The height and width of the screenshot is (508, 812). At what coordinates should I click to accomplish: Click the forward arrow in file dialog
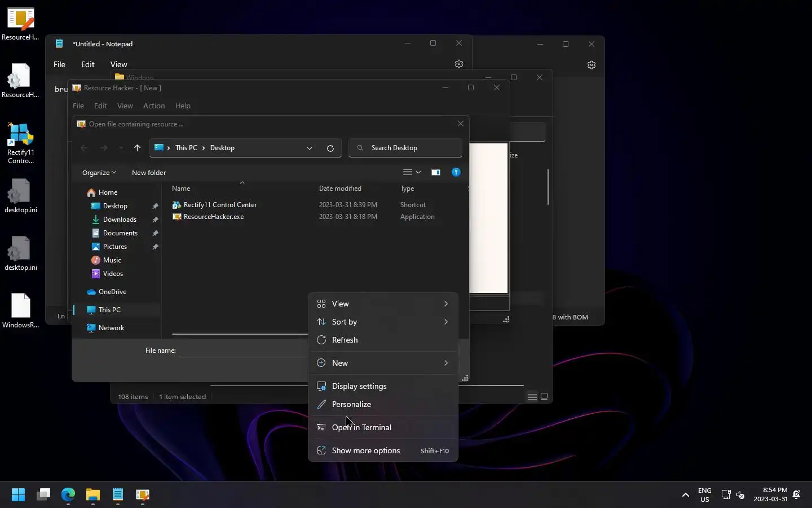point(104,148)
